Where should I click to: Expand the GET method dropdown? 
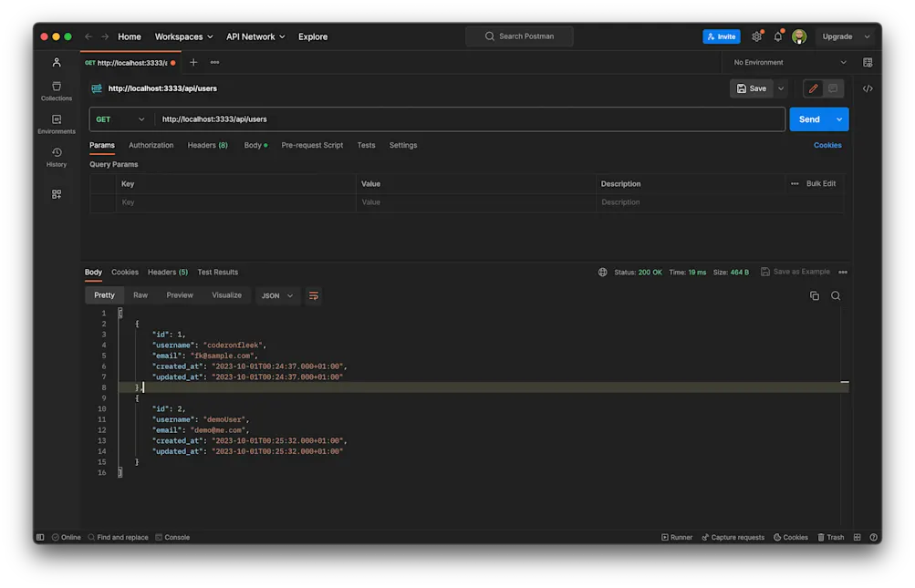[121, 119]
